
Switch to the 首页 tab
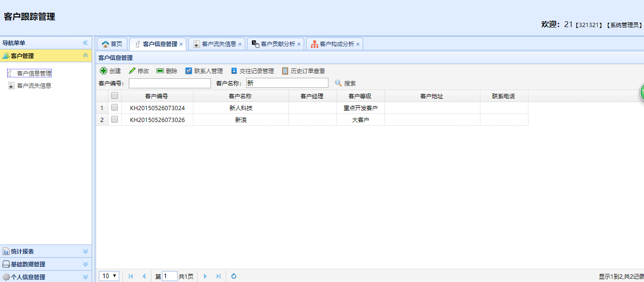coord(112,44)
